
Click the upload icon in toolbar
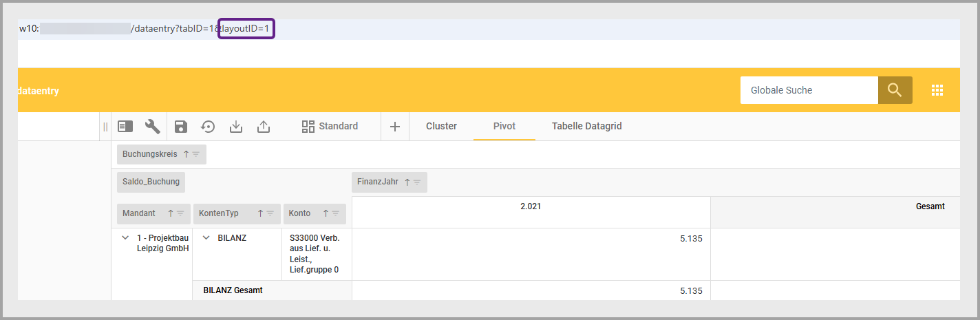pyautogui.click(x=264, y=127)
